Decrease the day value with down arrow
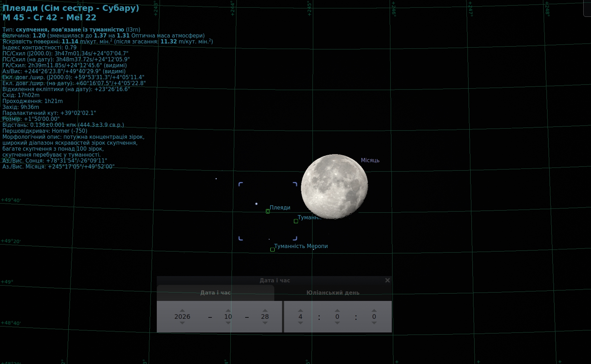 click(x=265, y=323)
